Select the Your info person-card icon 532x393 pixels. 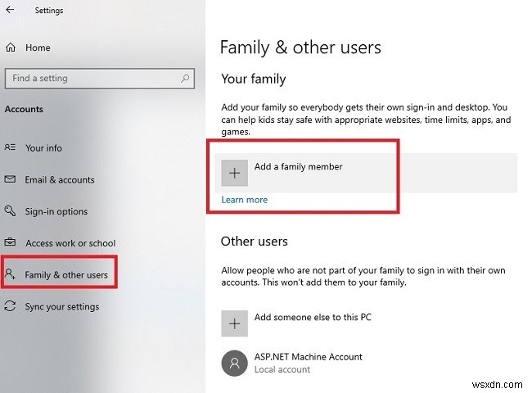coord(10,147)
